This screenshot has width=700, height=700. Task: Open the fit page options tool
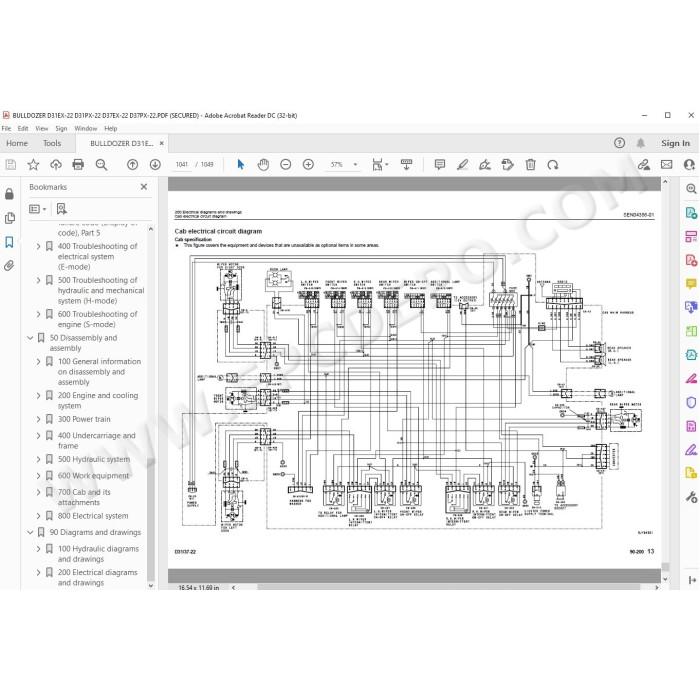pyautogui.click(x=379, y=165)
